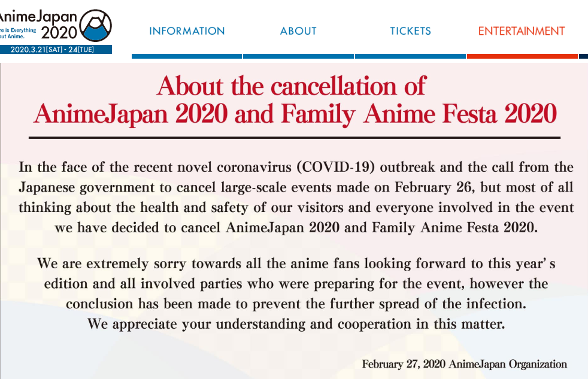Click the black divider below the headline
The height and width of the screenshot is (379, 588).
[295, 138]
